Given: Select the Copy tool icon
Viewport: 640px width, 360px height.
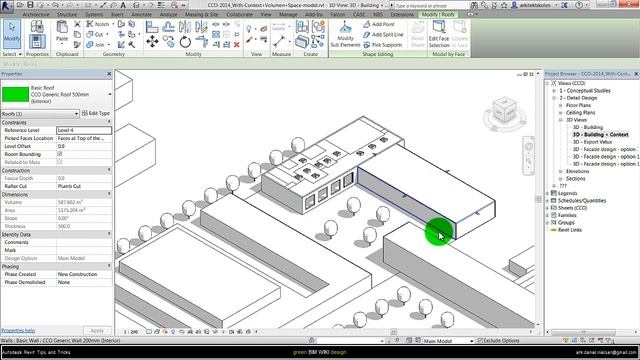Looking at the screenshot, I should click(x=168, y=40).
